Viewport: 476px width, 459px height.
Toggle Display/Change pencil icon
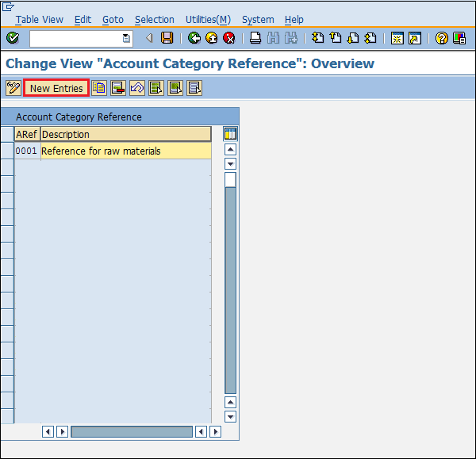click(x=13, y=88)
